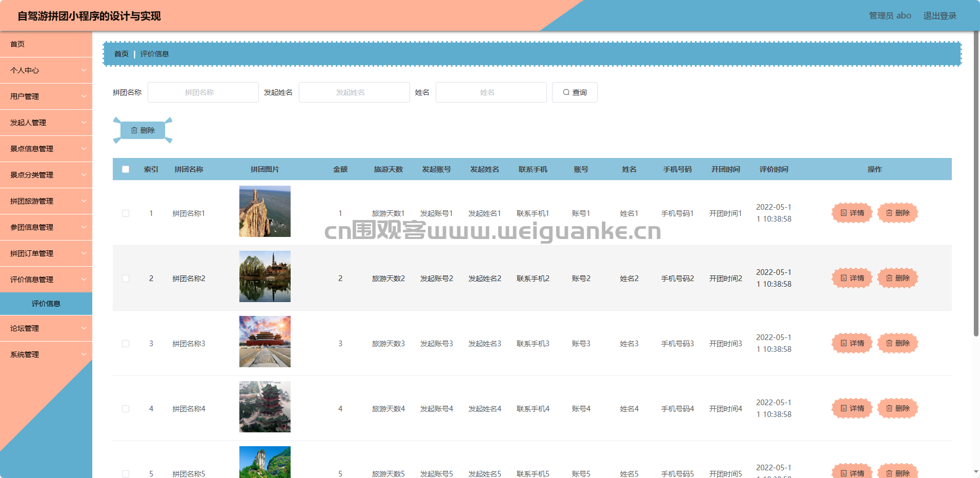980x478 pixels.
Task: Click the 拼团名称 column header
Action: tap(189, 169)
